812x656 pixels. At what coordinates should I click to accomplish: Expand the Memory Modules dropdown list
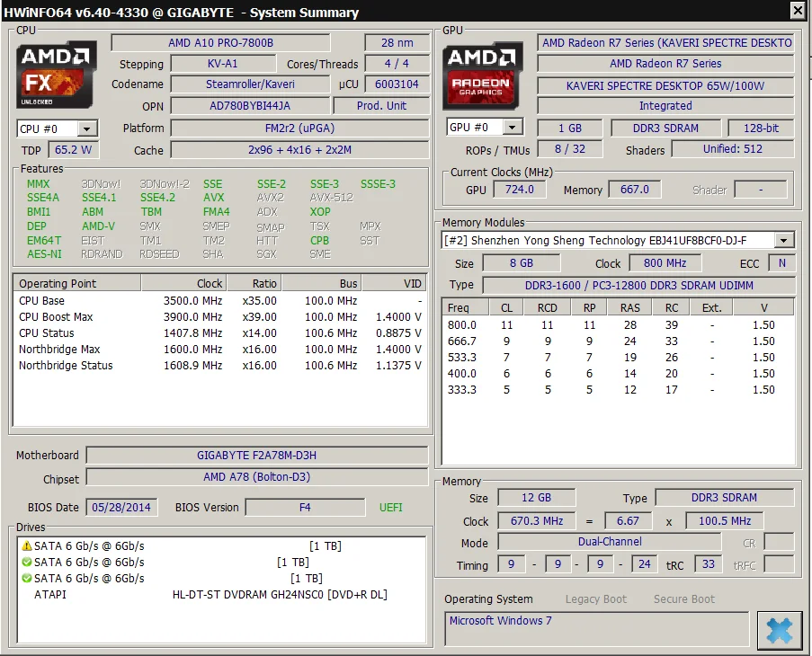pos(784,240)
